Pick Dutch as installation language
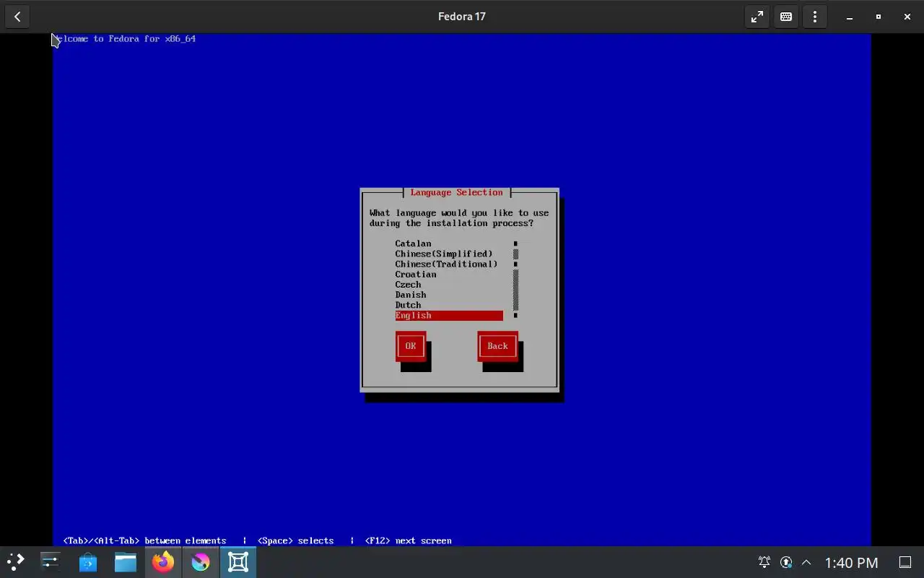This screenshot has width=924, height=578. click(449, 305)
